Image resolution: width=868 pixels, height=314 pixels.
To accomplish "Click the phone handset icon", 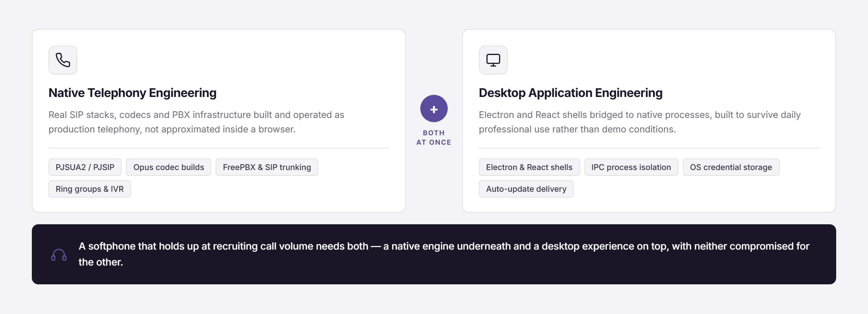I will [x=63, y=60].
